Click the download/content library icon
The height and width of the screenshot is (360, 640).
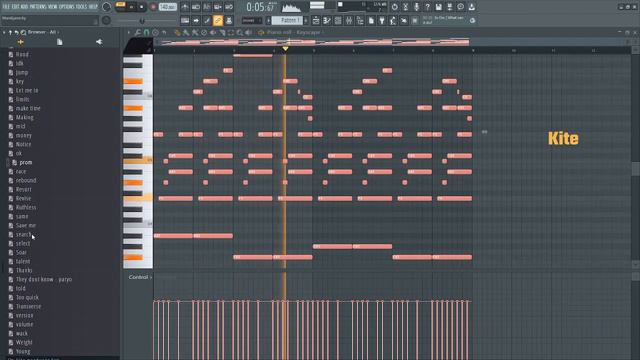pyautogui.click(x=471, y=7)
